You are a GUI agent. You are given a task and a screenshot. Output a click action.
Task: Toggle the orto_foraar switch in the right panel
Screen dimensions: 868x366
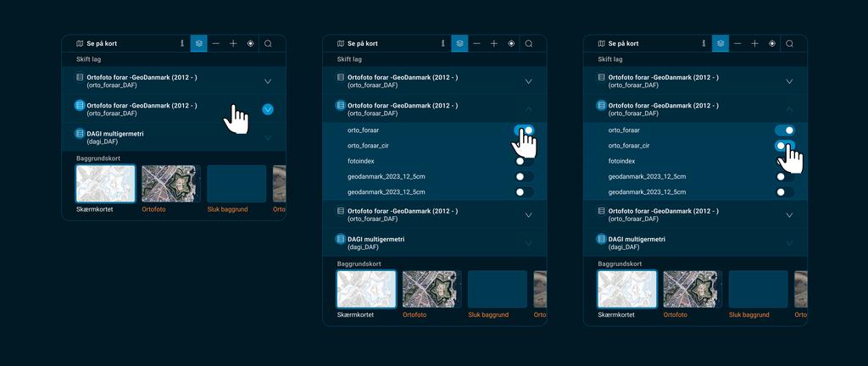coord(785,130)
